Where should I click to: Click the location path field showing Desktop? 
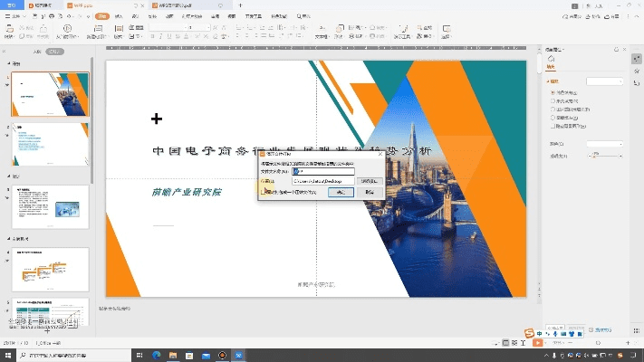[x=322, y=181]
